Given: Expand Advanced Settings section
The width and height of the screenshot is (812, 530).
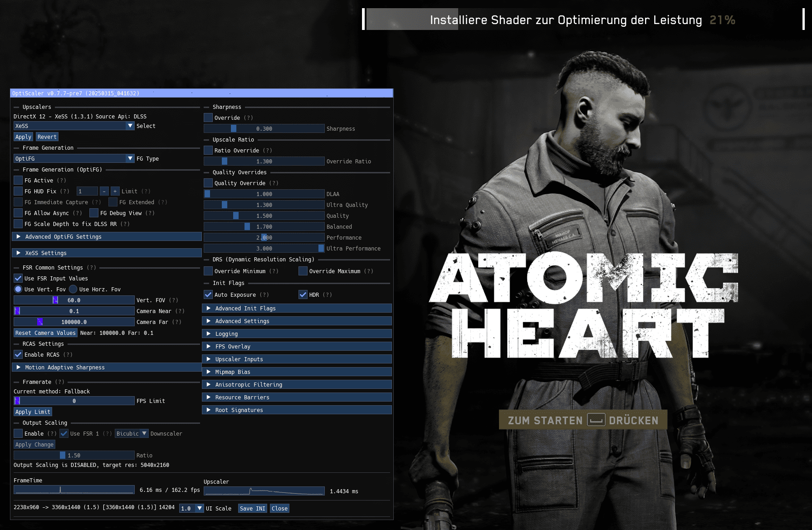Looking at the screenshot, I should 297,321.
